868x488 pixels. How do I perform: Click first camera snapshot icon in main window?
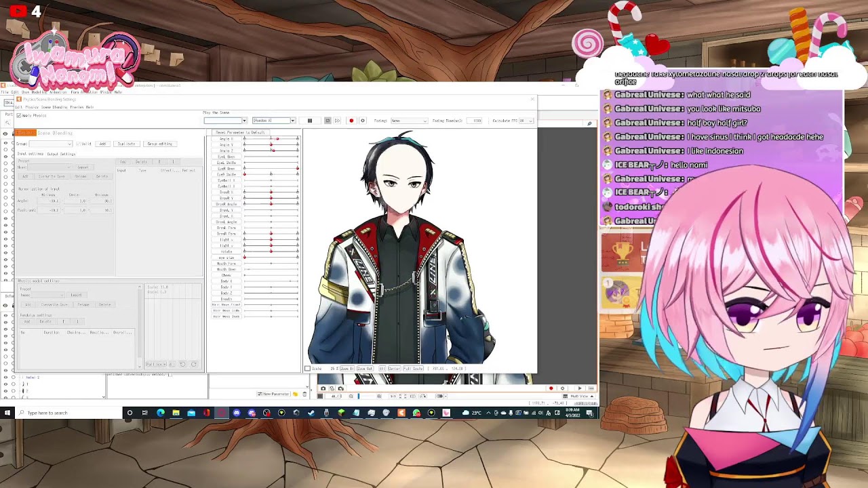(x=323, y=388)
